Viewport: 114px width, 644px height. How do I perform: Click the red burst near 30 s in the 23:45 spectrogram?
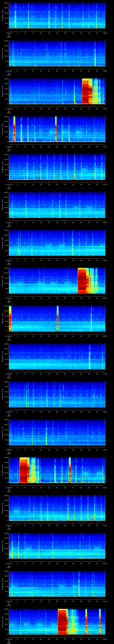pos(58,318)
